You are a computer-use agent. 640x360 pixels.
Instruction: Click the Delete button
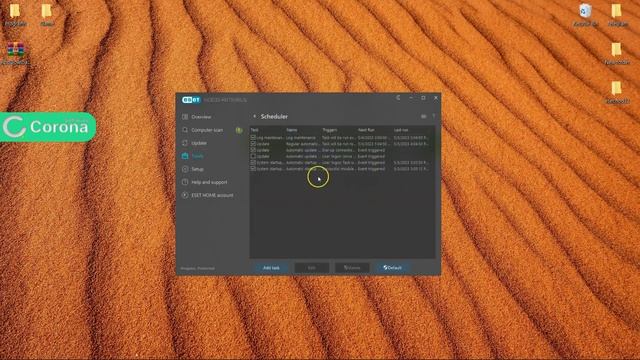click(352, 268)
